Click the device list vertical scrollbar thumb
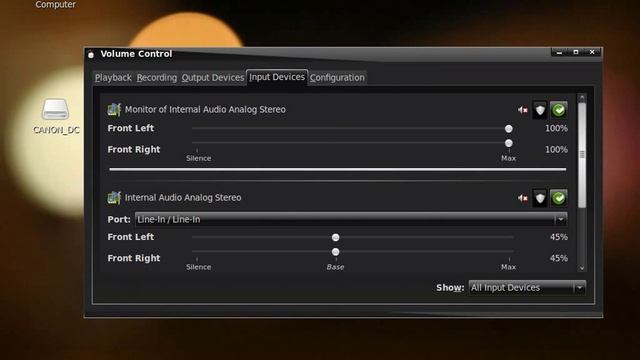 tap(582, 155)
